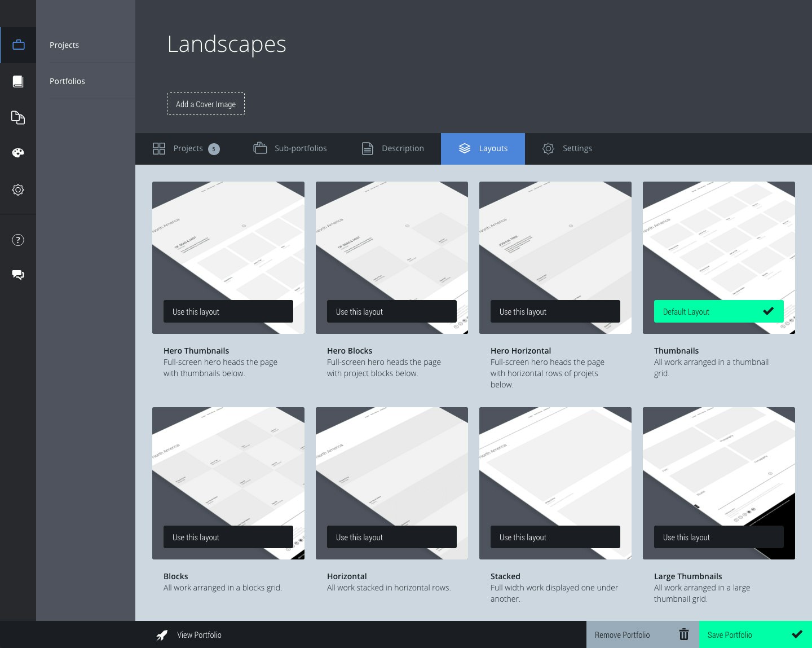
Task: Go to the Description tab
Action: 392,149
